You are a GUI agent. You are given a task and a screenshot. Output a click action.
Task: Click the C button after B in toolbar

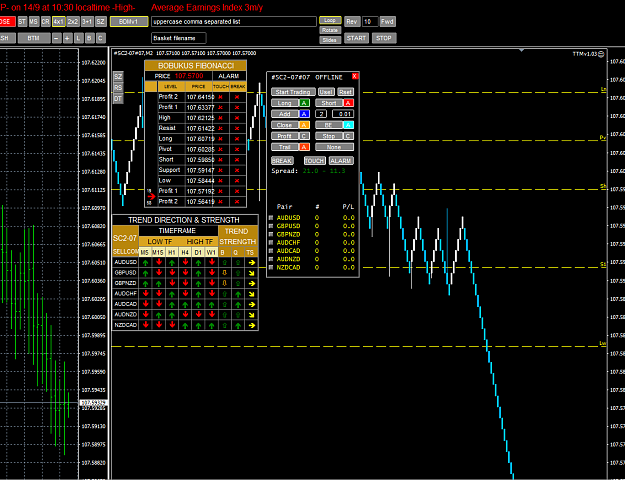click(x=100, y=38)
